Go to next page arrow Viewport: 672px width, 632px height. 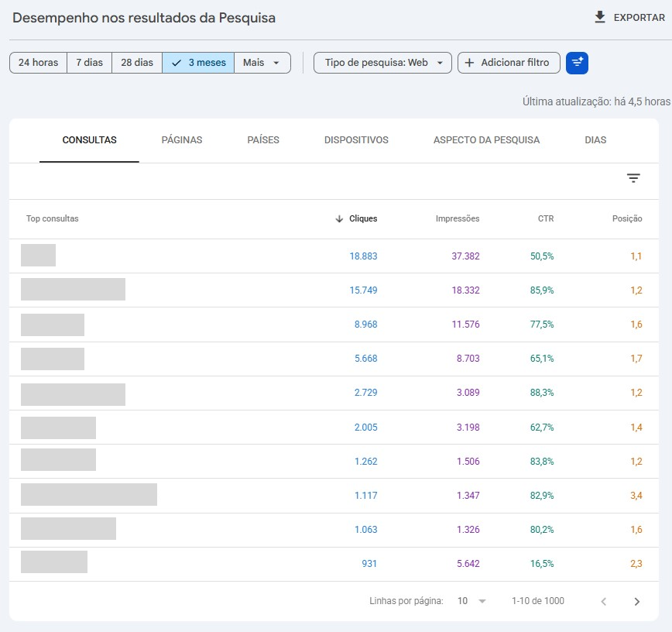pyautogui.click(x=637, y=601)
